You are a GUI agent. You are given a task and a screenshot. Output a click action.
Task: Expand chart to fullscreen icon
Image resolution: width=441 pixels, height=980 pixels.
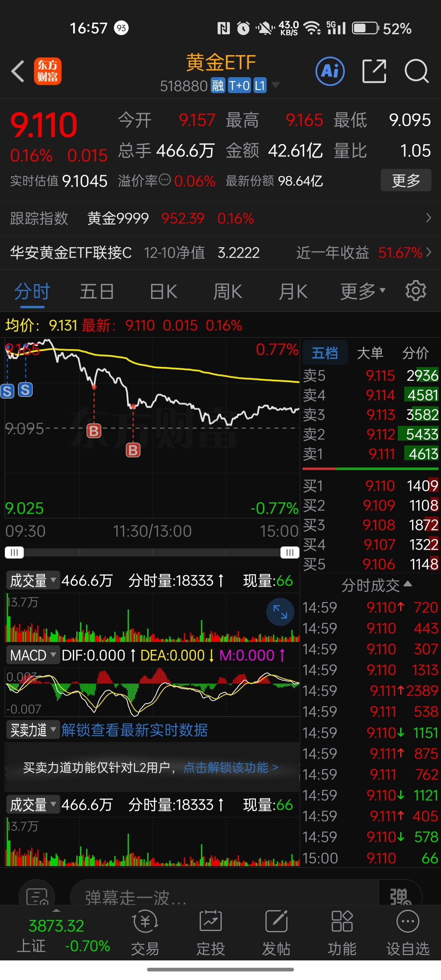point(280,612)
